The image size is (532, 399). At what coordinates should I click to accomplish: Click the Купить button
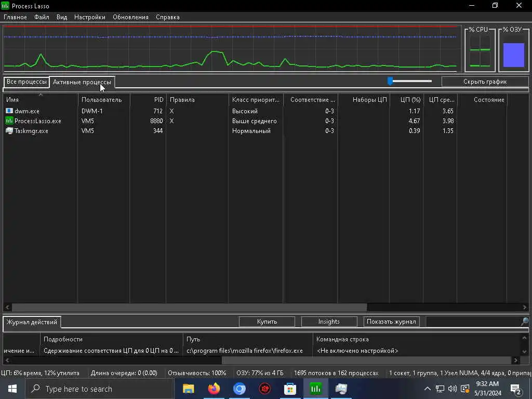point(267,321)
